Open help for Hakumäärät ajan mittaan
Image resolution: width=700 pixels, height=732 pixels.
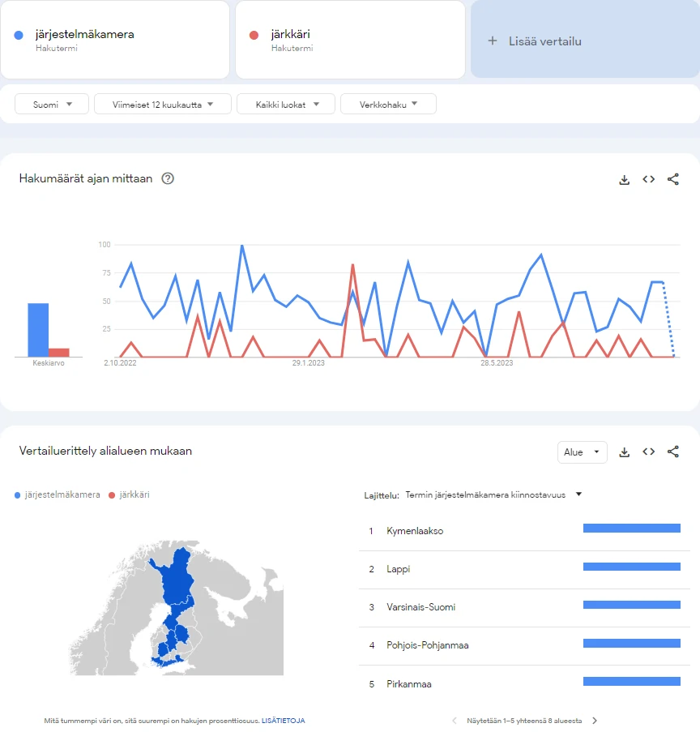click(168, 179)
